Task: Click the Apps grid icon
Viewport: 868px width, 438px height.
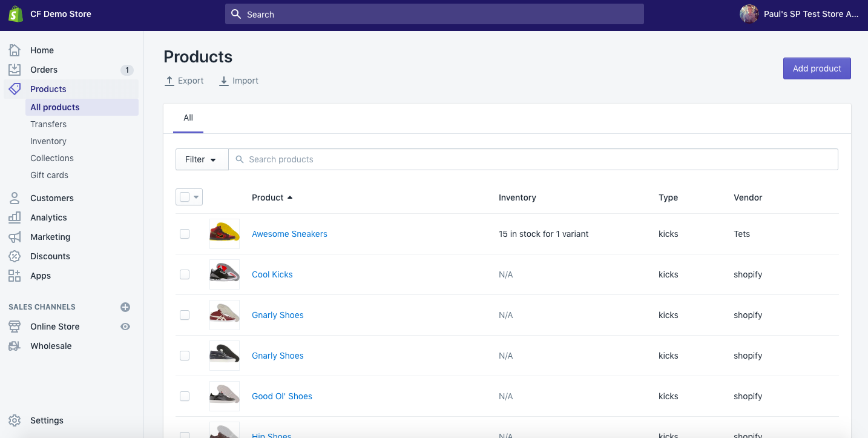Action: [x=15, y=276]
